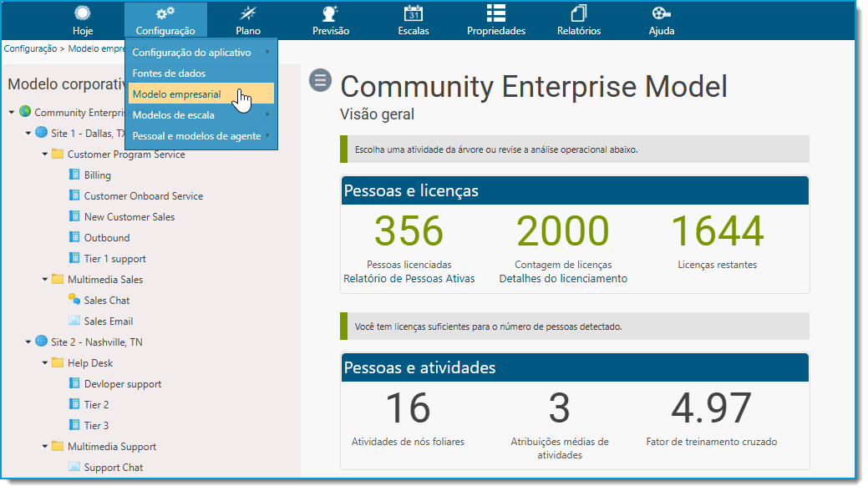
Task: Select Tier 1 support in tree
Action: 114,259
